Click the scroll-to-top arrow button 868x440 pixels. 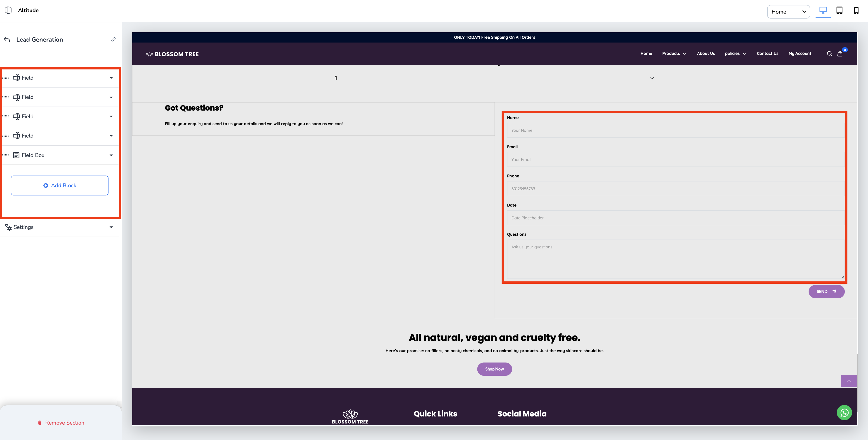(849, 381)
